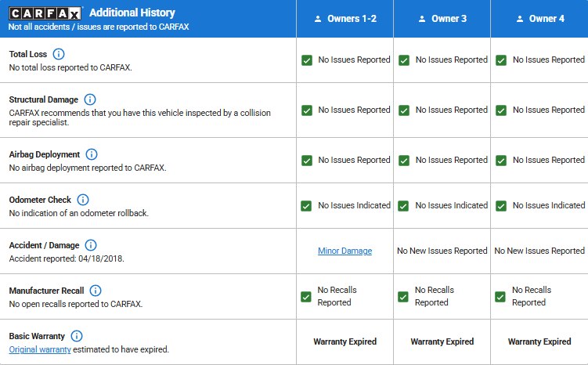
Task: Click the Basic Warranty info icon
Action: (77, 337)
